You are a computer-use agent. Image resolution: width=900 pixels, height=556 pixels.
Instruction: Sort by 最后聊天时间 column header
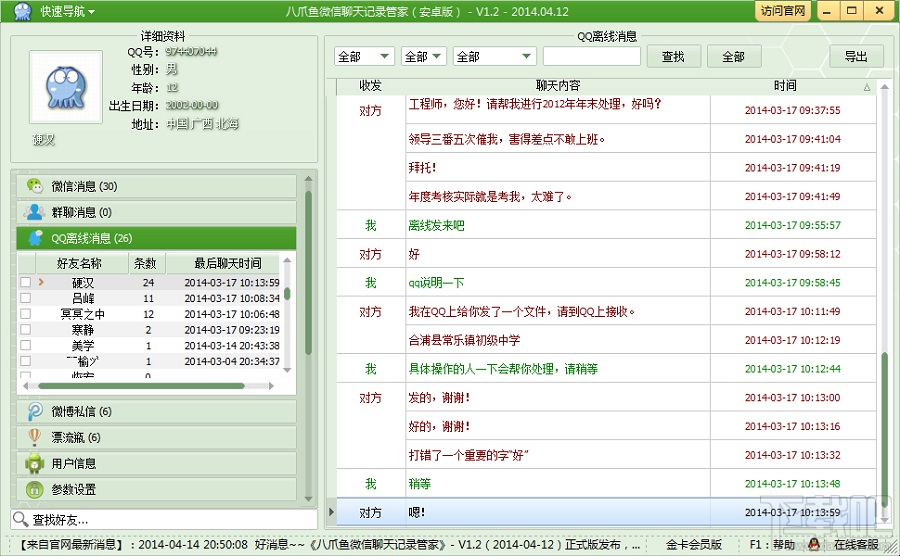coord(224,263)
